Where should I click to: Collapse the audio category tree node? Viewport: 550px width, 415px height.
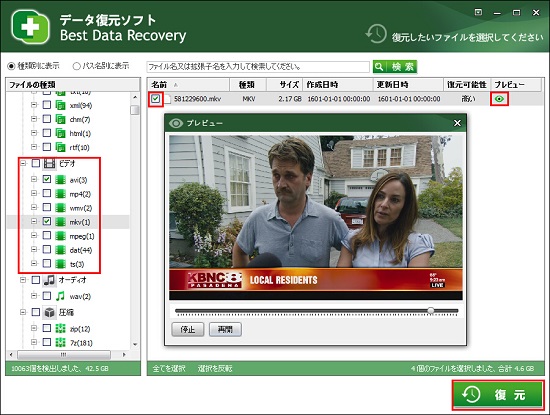23,280
